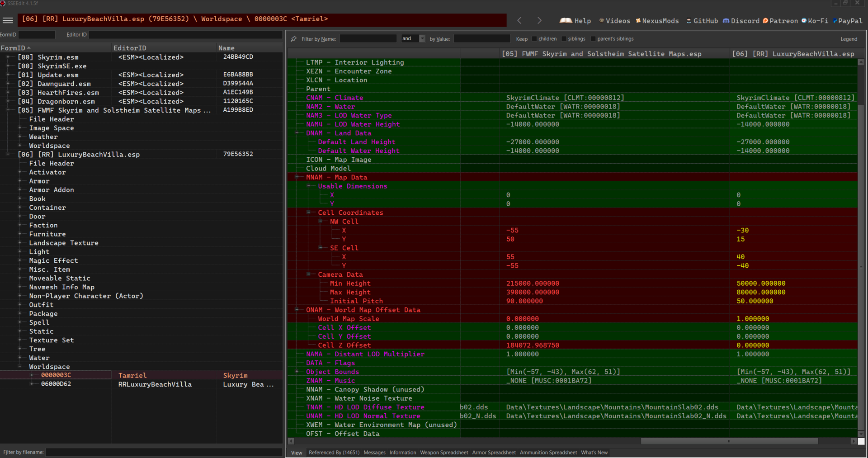Toggle parent's siblings checkbox
The height and width of the screenshot is (458, 868).
[x=593, y=39]
